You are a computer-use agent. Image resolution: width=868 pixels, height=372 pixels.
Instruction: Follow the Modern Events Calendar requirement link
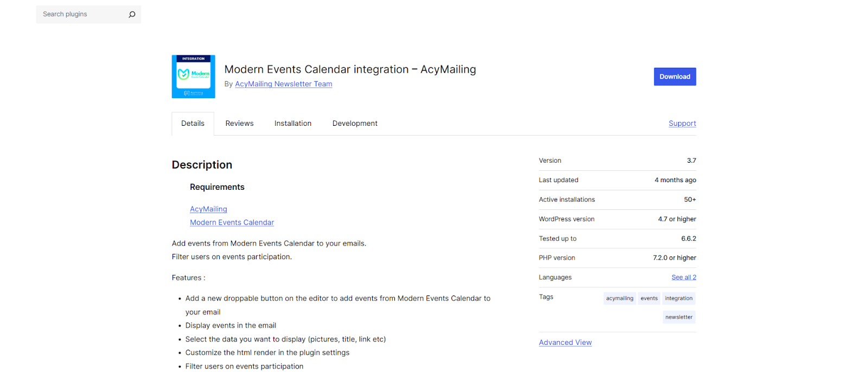coord(232,222)
